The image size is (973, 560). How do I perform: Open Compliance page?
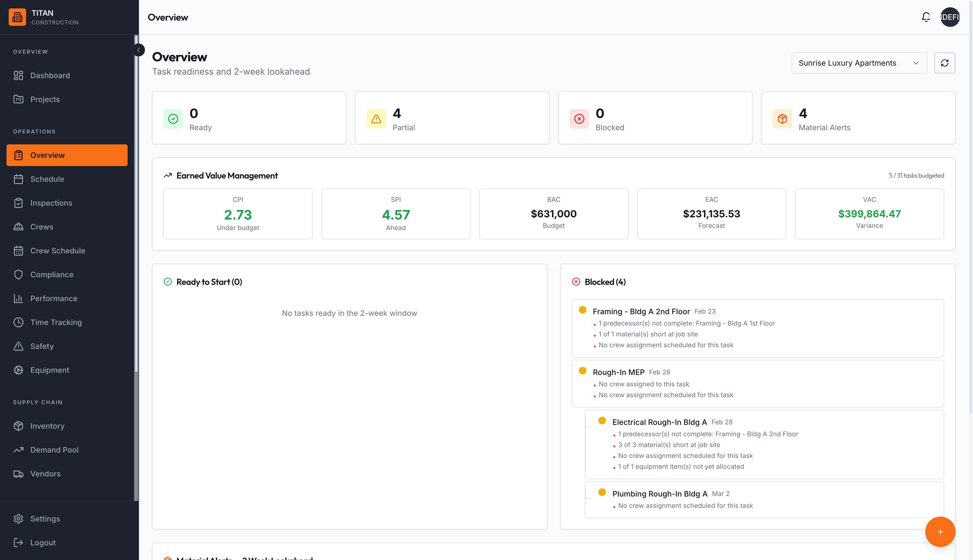click(x=67, y=274)
